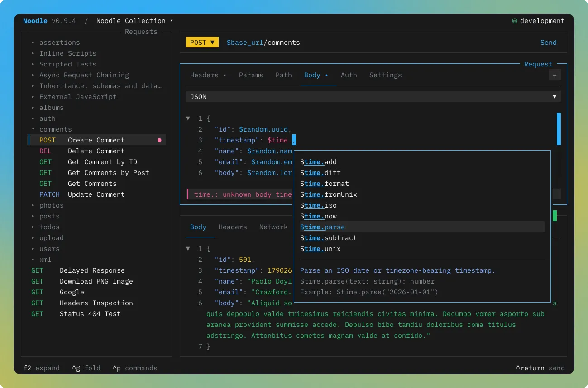This screenshot has height=388, width=588.
Task: Open the Google GET request
Action: click(97, 292)
